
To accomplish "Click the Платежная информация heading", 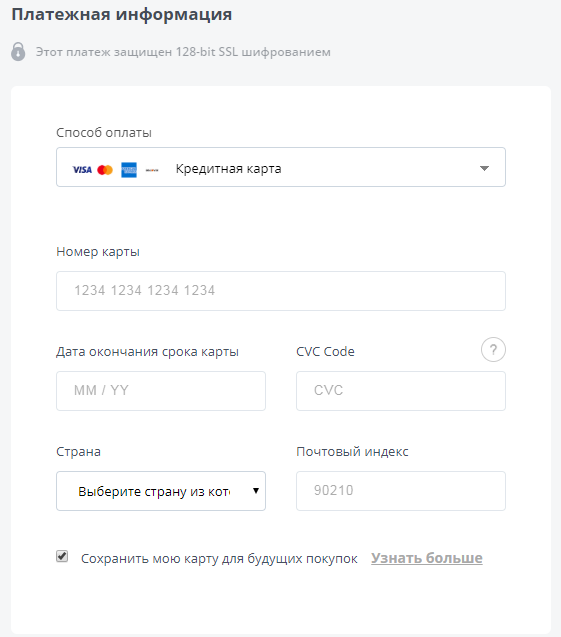I will tap(121, 15).
